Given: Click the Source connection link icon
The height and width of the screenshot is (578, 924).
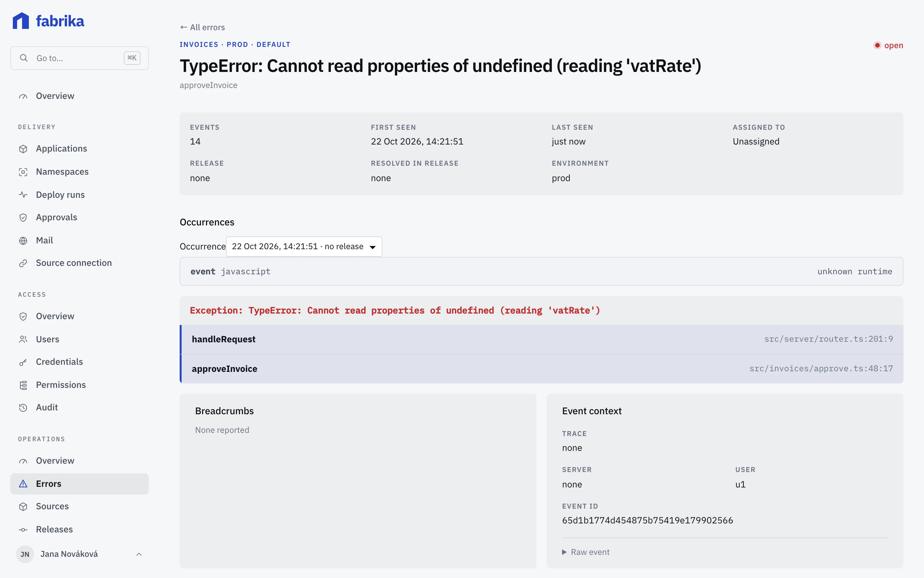Looking at the screenshot, I should click(23, 263).
